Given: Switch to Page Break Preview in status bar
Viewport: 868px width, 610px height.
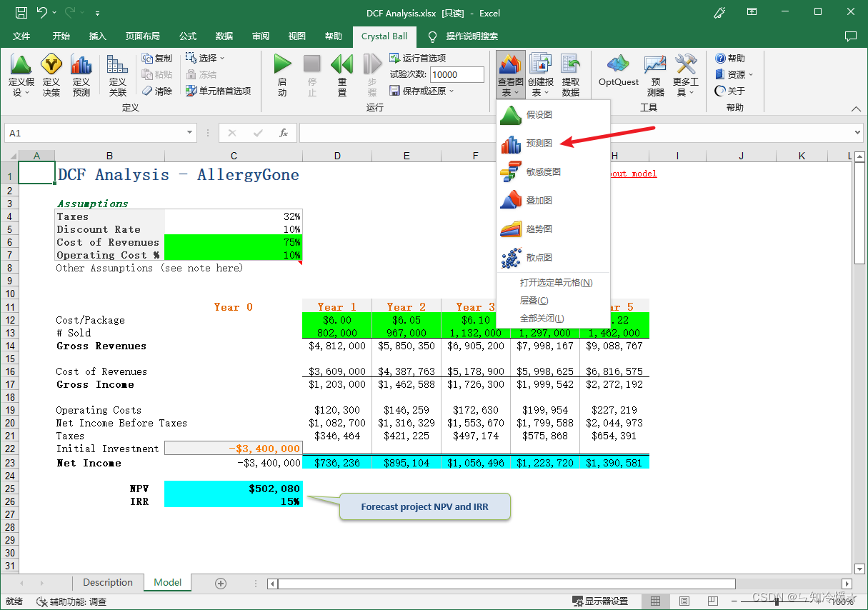Looking at the screenshot, I should (712, 601).
